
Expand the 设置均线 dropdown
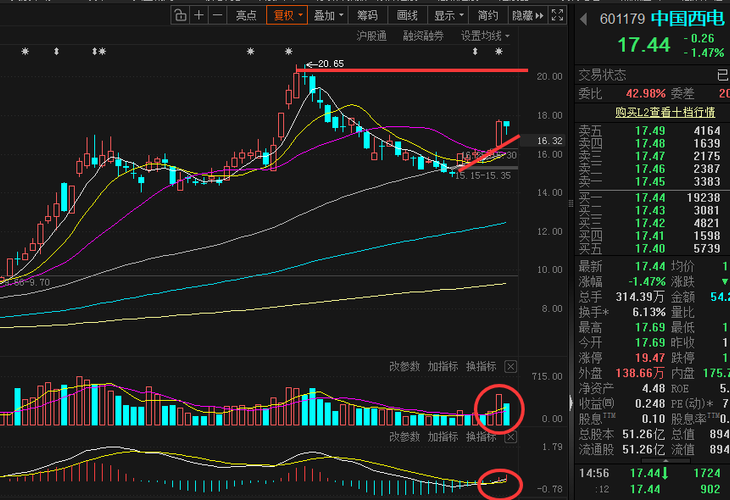[485, 36]
